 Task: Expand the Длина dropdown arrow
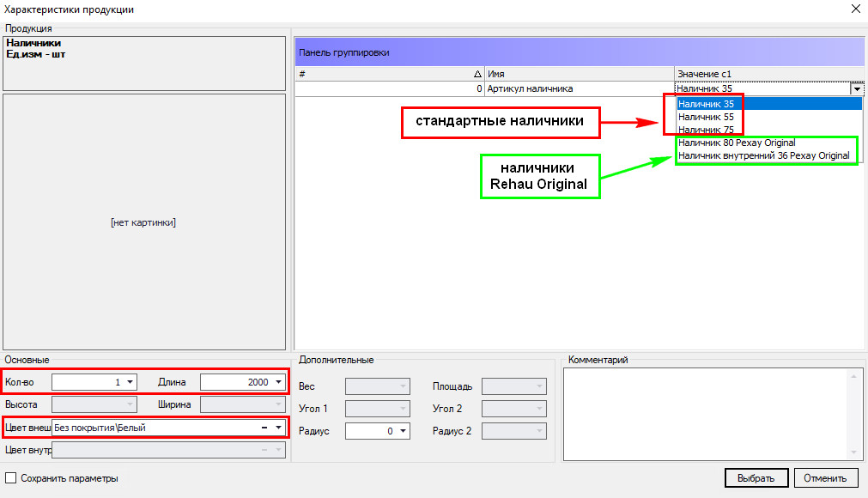[278, 382]
